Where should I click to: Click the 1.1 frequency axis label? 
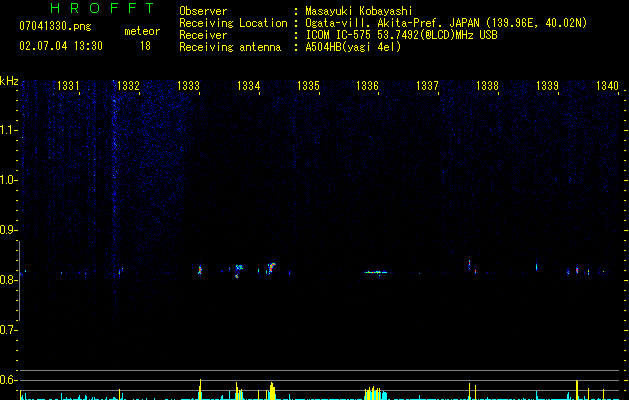[8, 130]
